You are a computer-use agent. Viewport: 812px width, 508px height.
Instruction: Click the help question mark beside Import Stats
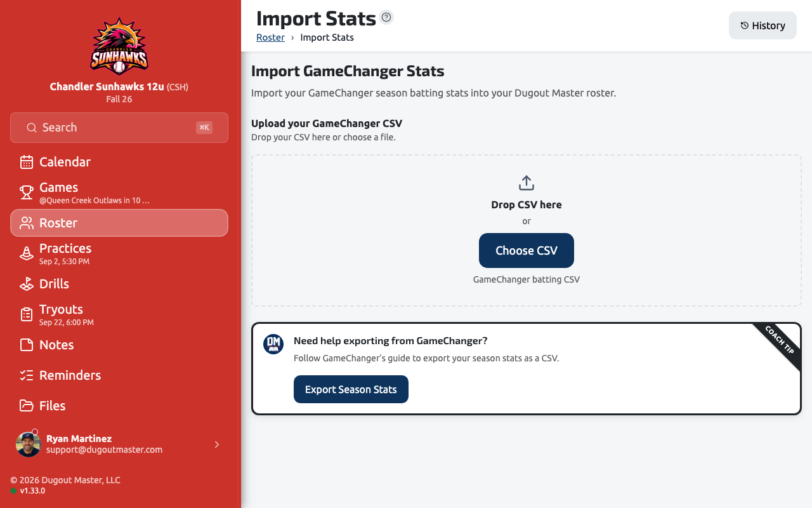(386, 17)
